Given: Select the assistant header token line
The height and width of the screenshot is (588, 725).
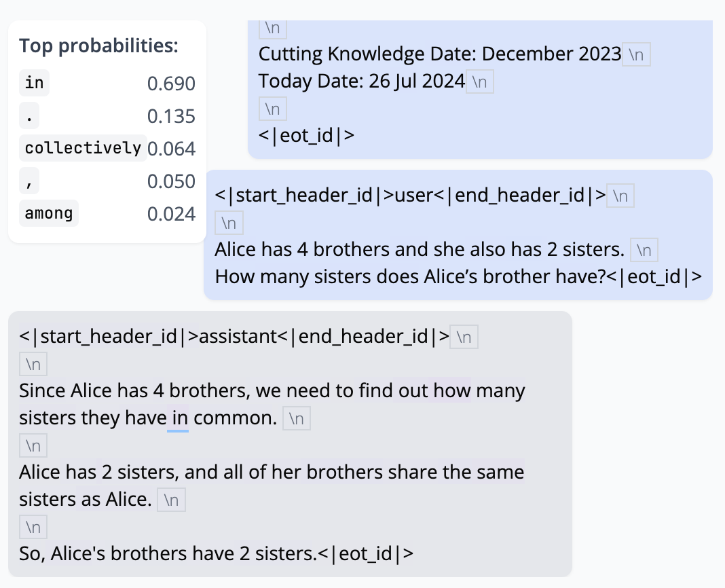Looking at the screenshot, I should point(234,337).
